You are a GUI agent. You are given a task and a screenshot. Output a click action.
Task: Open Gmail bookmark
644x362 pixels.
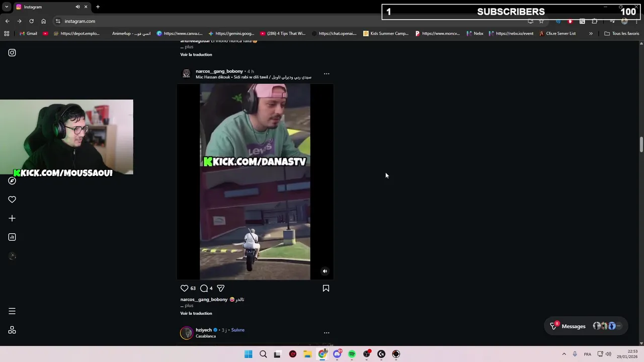click(28, 34)
